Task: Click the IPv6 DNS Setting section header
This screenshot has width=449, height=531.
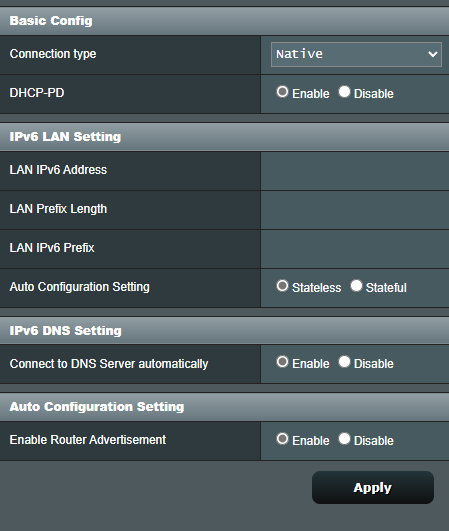Action: [x=224, y=331]
